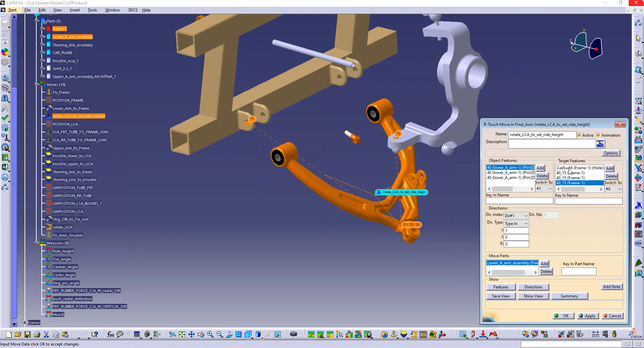
Task: Select the Pan tool icon
Action: (191, 334)
